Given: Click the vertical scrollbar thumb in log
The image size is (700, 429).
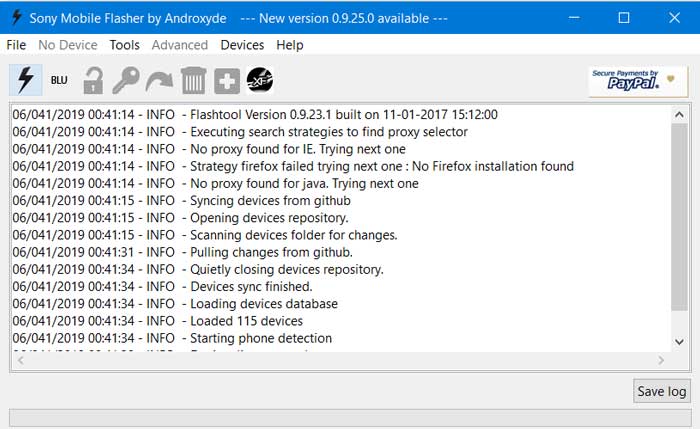Looking at the screenshot, I should (x=679, y=217).
